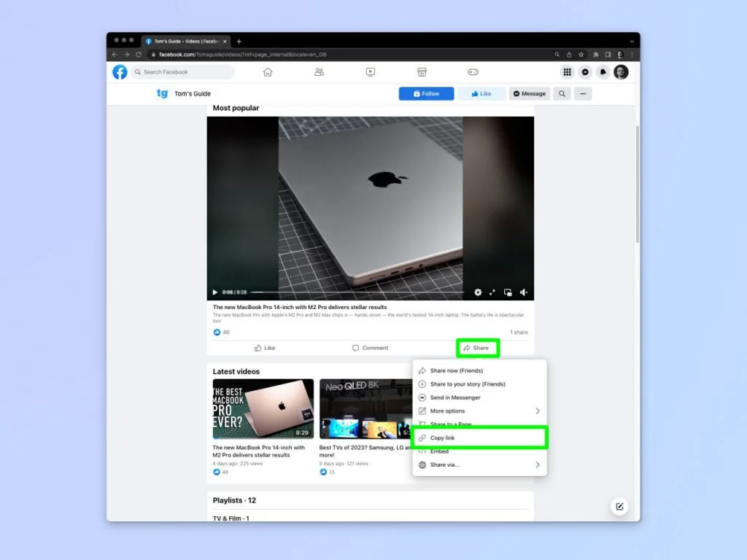Screen dimensions: 747x560
Task: Open the Friends icon in navigation
Action: click(319, 72)
